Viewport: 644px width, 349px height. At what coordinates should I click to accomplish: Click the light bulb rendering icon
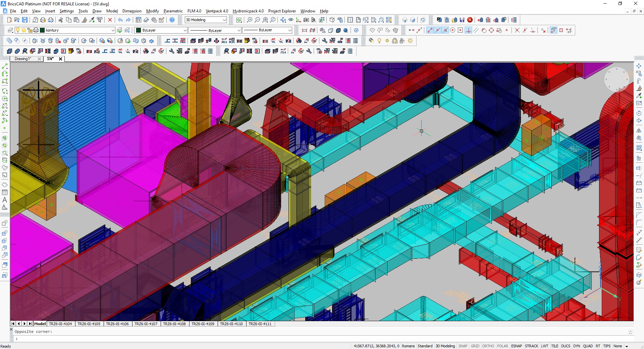point(379,41)
